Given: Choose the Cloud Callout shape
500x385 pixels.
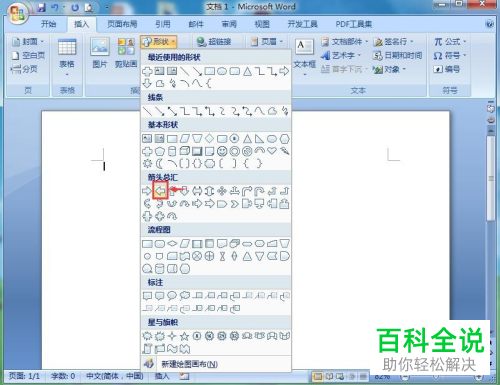Looking at the screenshot, I should [184, 296].
